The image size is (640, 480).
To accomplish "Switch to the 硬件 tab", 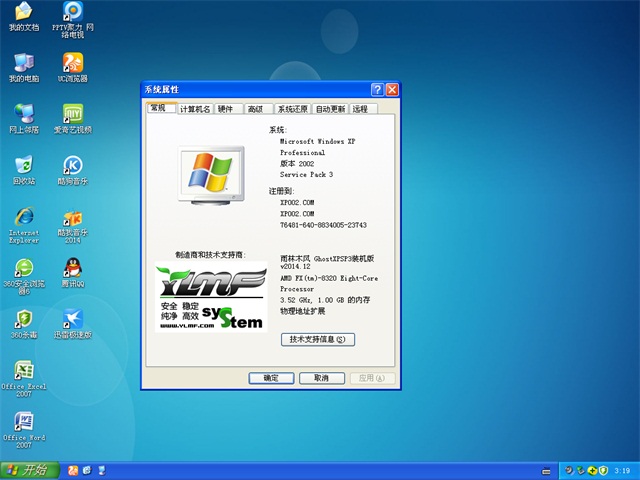I will [226, 109].
